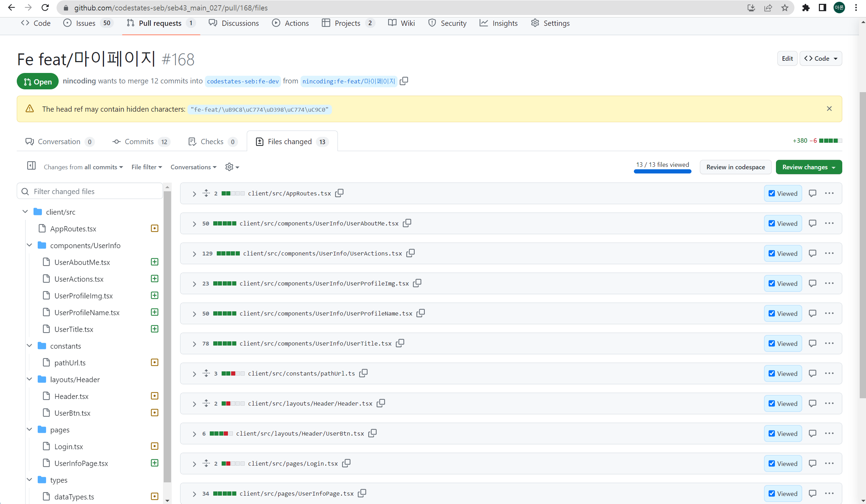Screen dimensions: 866x504
Task: Open three-dot menu for UserTitle.tsx
Action: (x=829, y=343)
